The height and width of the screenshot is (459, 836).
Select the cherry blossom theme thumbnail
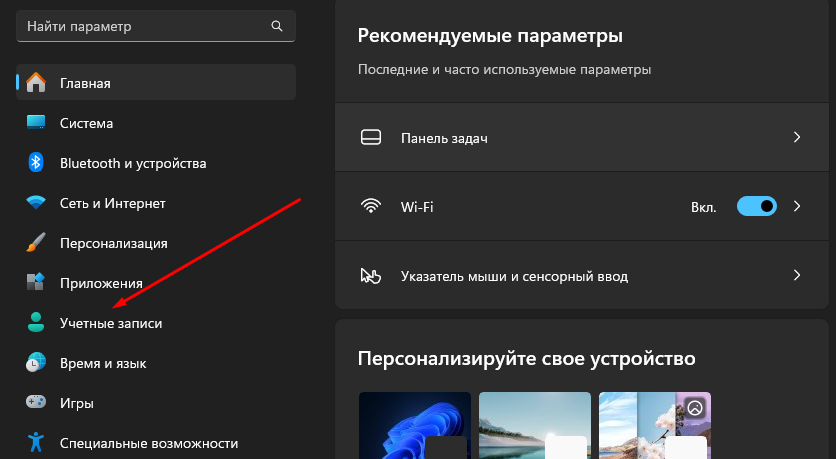pos(655,425)
